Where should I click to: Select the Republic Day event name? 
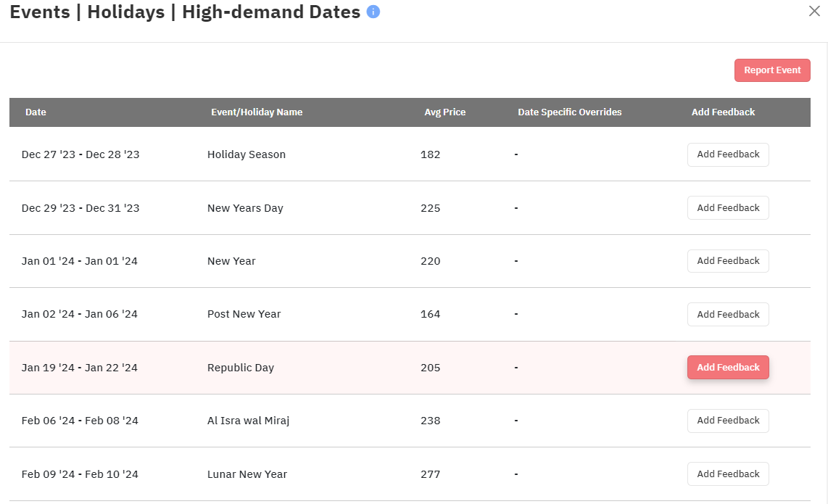click(241, 368)
